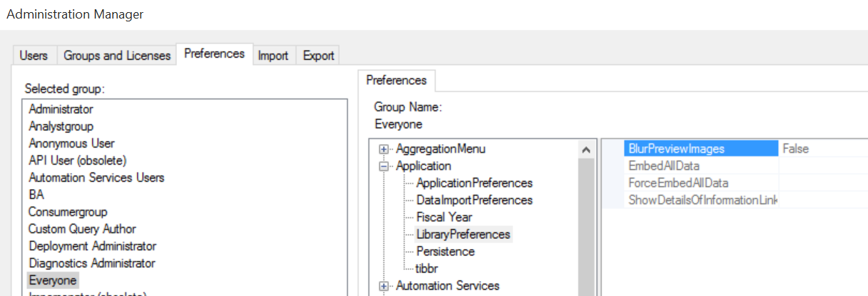
Task: Open DataImportPreferences tree item
Action: coord(474,200)
